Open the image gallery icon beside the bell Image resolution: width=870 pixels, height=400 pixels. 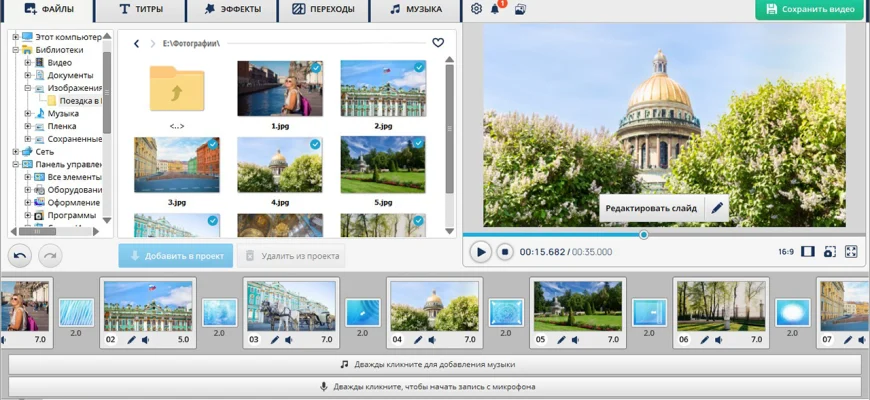pos(520,9)
